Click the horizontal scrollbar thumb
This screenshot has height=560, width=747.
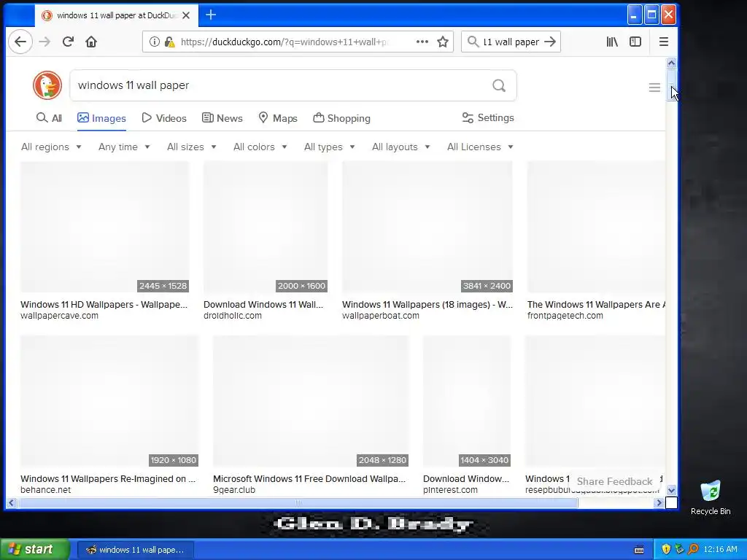point(298,502)
